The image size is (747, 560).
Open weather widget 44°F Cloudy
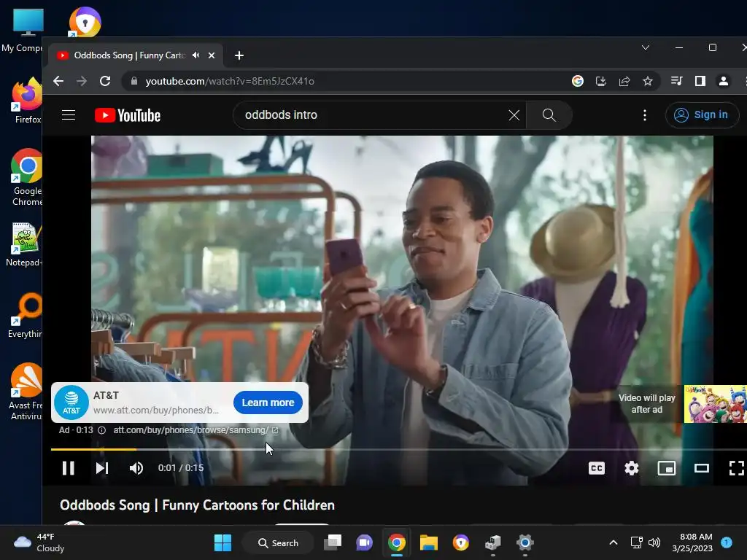click(39, 542)
